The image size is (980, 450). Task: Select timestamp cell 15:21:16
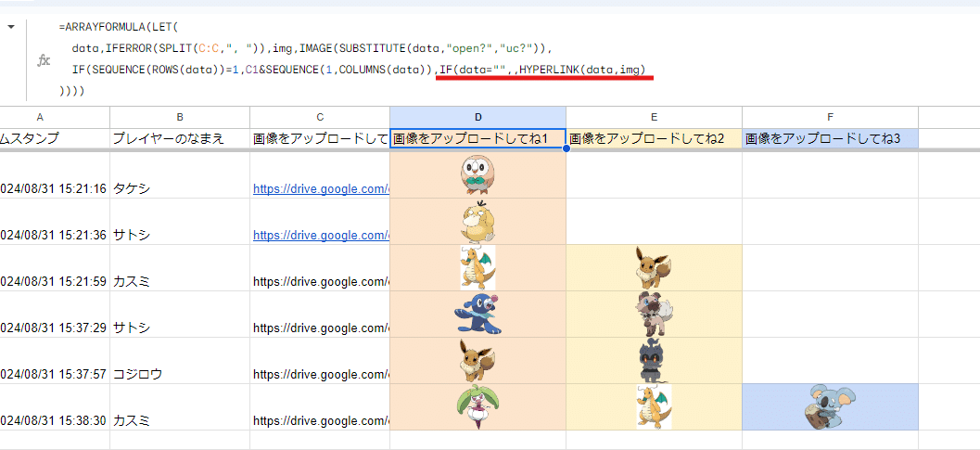pos(55,175)
